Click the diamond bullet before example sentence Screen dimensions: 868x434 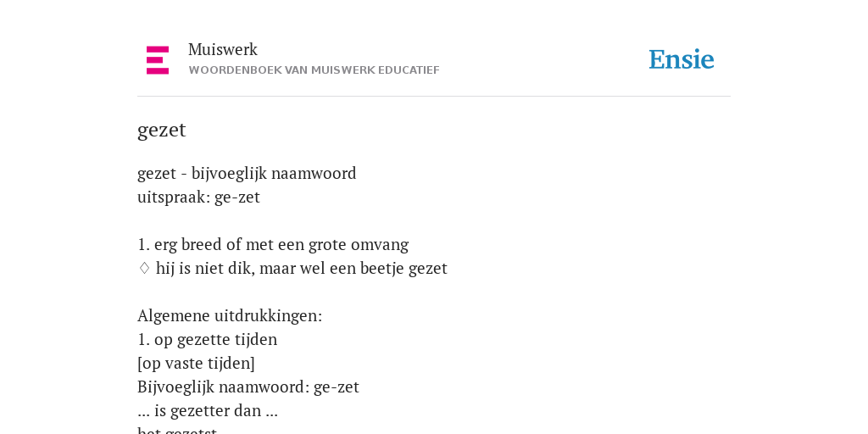tap(144, 269)
